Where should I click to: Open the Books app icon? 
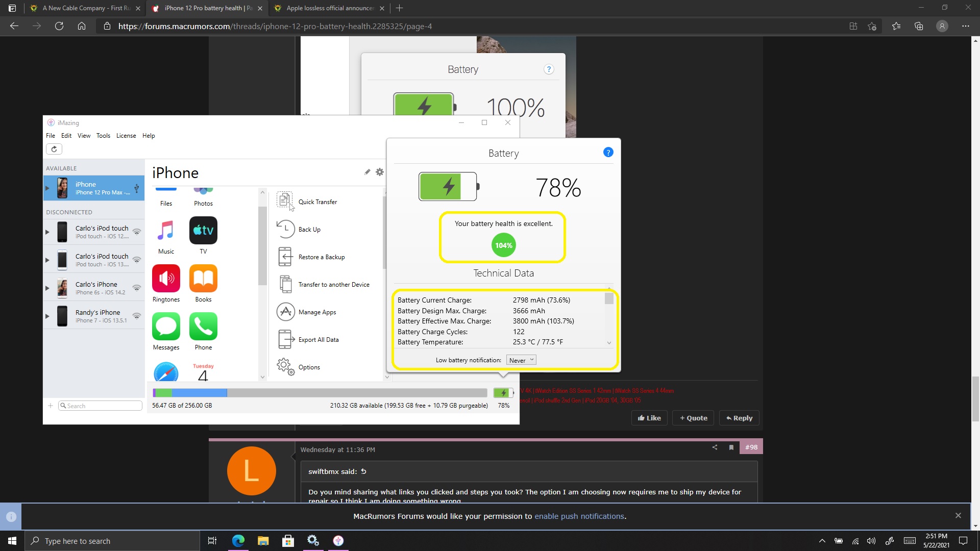203,279
